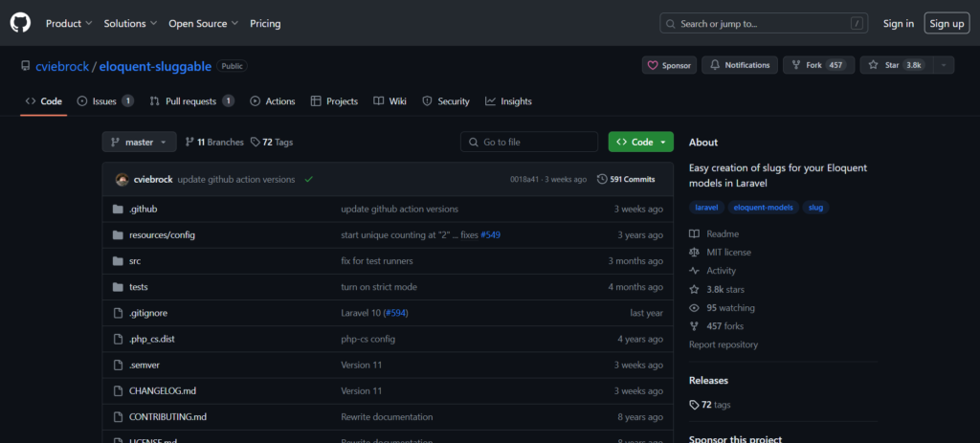Switch to the Pull requests tab
Screen dimensions: 980x443
(x=191, y=101)
